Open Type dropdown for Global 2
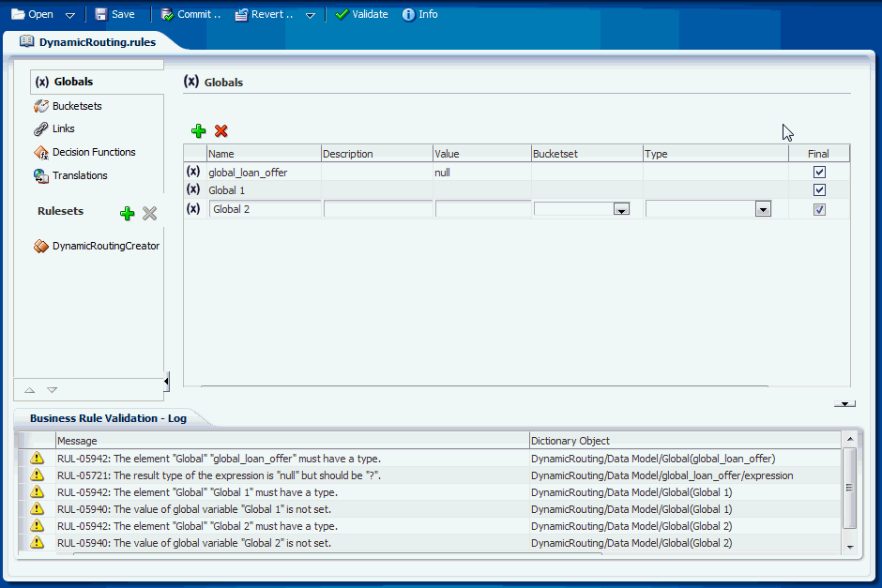This screenshot has height=588, width=882. tap(764, 210)
